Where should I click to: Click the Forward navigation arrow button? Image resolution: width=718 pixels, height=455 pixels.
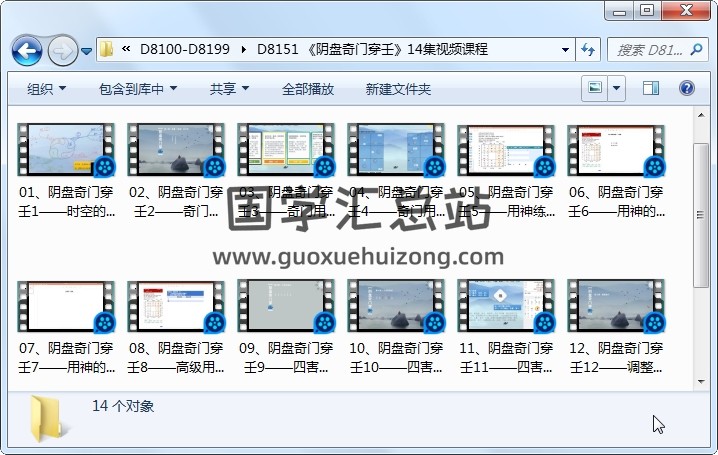click(x=61, y=49)
